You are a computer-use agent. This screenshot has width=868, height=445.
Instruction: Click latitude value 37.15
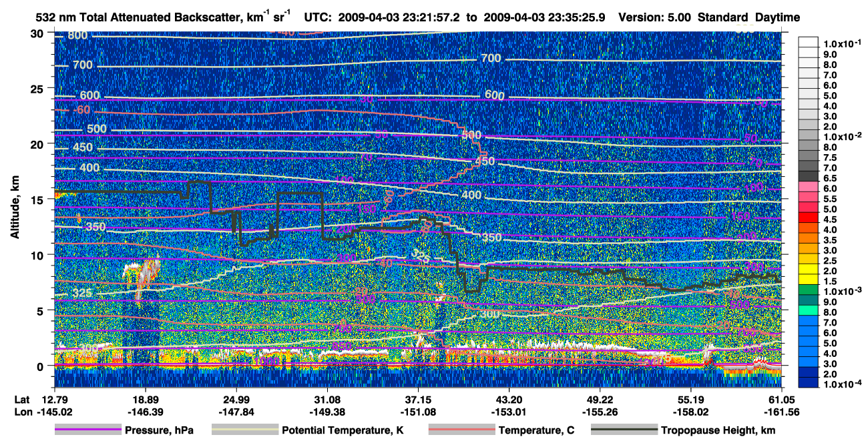tap(418, 399)
